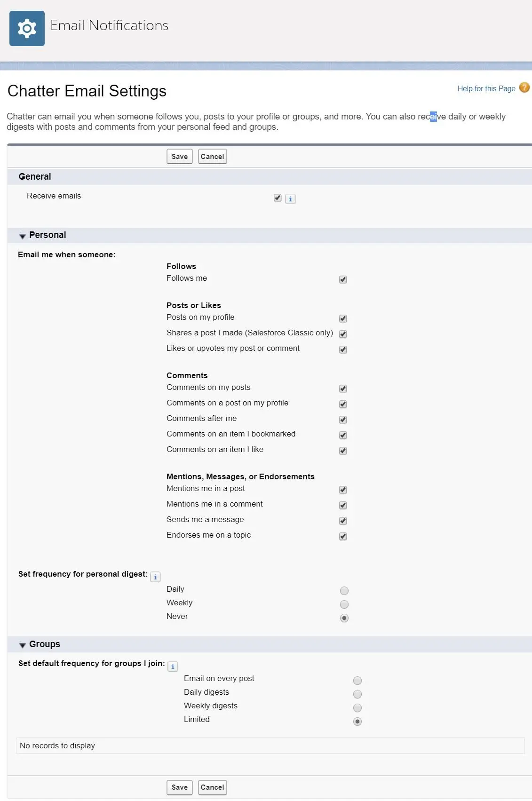Uncheck Endorses me on a topic

point(343,536)
